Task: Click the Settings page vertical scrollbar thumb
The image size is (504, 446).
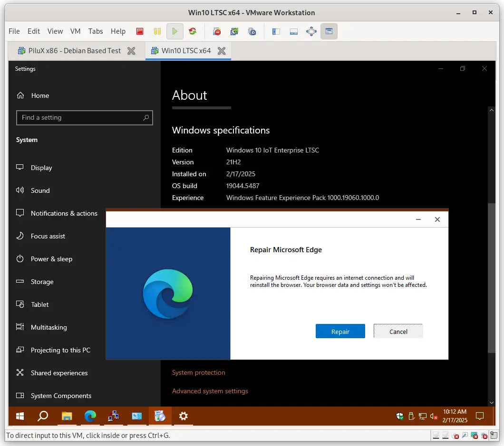Action: (x=491, y=278)
